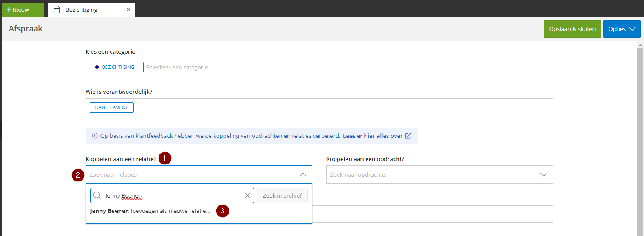The width and height of the screenshot is (644, 236).
Task: Open the Lees er hier alles over link
Action: [373, 136]
